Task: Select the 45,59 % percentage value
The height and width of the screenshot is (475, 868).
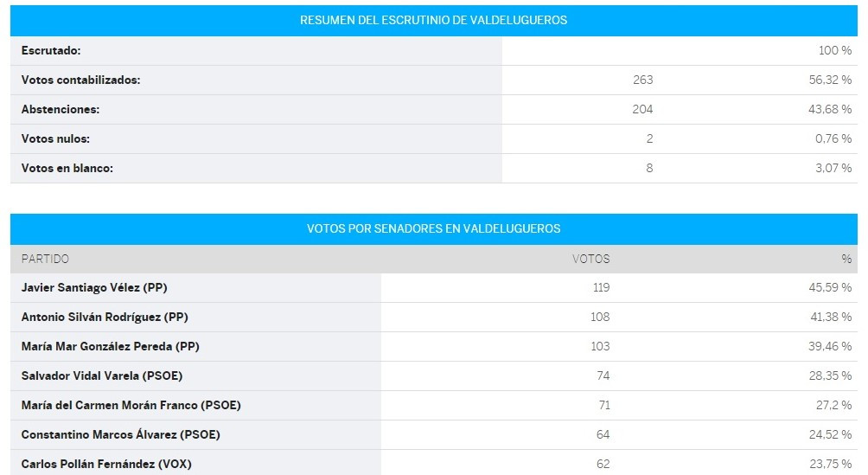Action: (x=830, y=287)
